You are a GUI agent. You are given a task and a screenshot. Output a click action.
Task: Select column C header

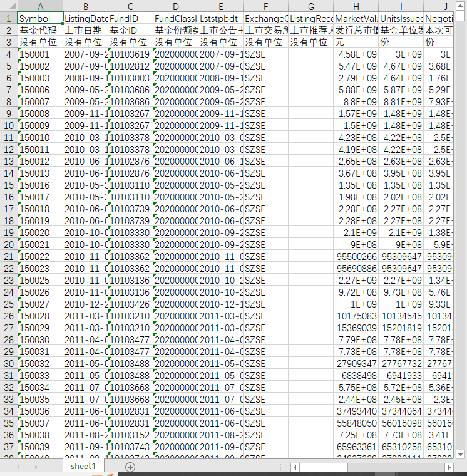[130, 6]
